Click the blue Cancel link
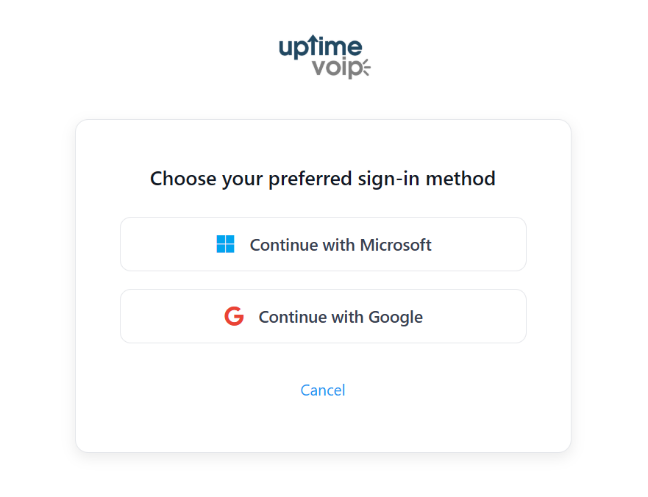Viewport: 648px width, 497px height. pyautogui.click(x=323, y=390)
